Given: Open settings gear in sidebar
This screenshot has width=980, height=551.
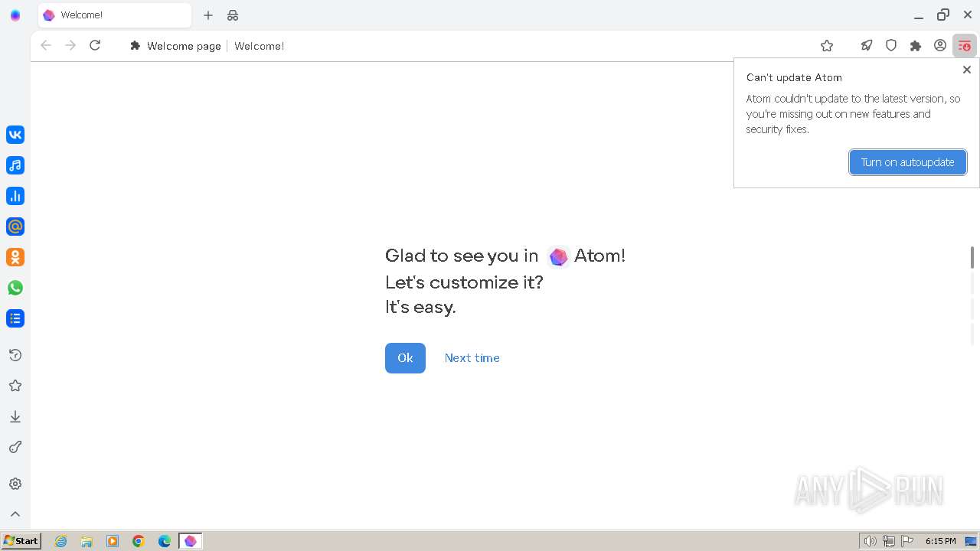Looking at the screenshot, I should point(15,484).
